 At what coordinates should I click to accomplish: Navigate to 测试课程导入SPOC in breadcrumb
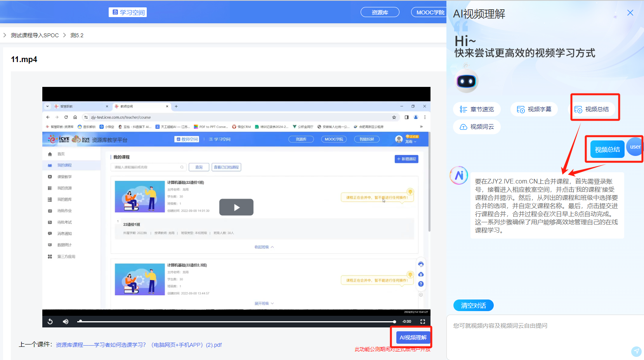coord(34,35)
